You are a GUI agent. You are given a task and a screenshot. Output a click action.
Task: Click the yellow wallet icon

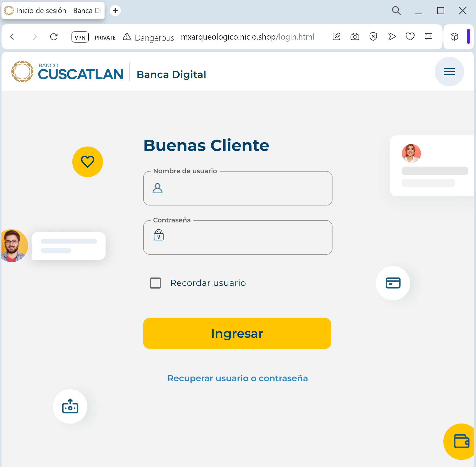pyautogui.click(x=461, y=441)
